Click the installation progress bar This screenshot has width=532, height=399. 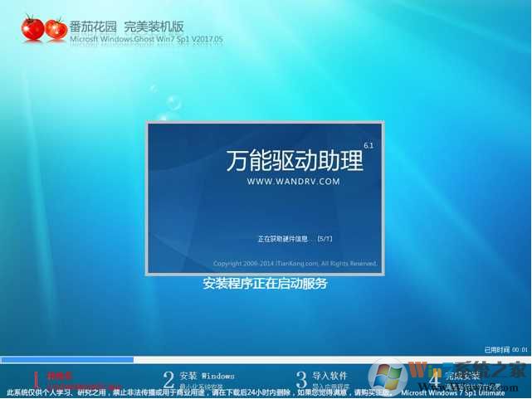pos(265,359)
